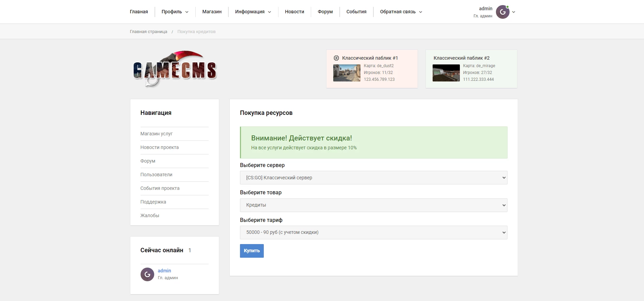Open the Выберите тариф dropdown
The height and width of the screenshot is (301, 644).
[373, 232]
